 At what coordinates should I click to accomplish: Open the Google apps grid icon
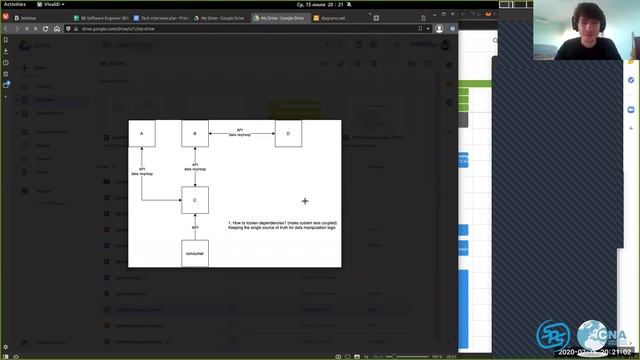pyautogui.click(x=397, y=44)
